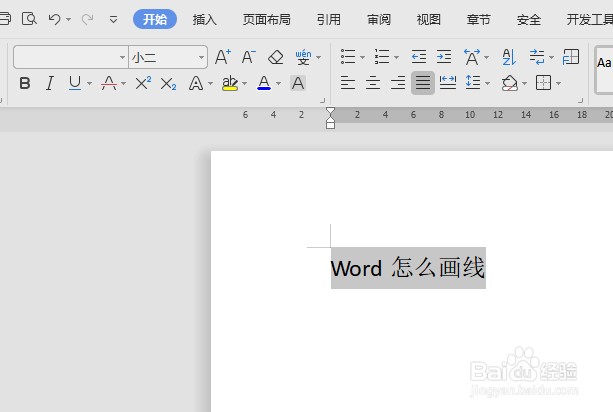Open the undo history dropdown arrow

coord(68,19)
